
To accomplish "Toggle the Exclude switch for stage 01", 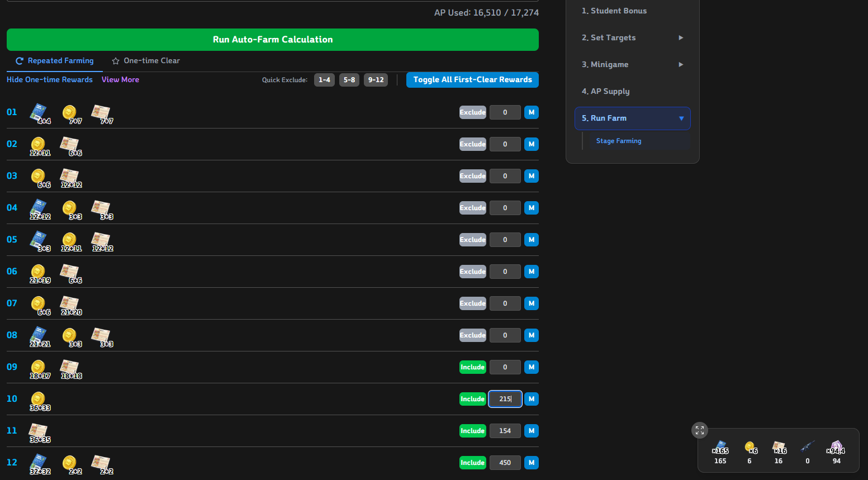I will click(x=473, y=112).
